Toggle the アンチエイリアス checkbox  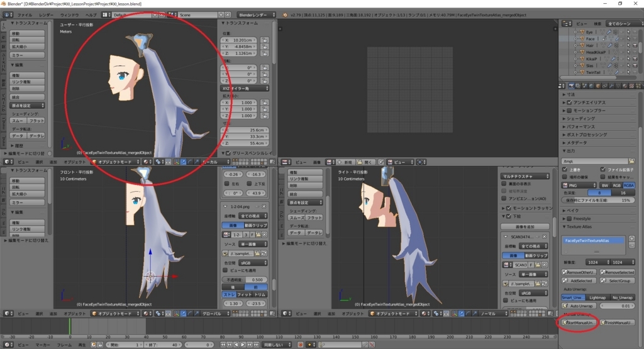tap(569, 102)
